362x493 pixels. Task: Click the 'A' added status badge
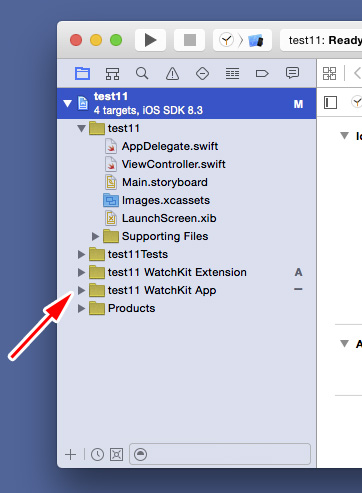298,272
